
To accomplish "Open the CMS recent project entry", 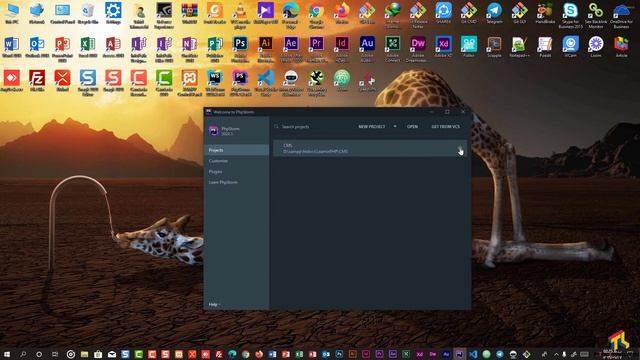I will click(x=370, y=148).
